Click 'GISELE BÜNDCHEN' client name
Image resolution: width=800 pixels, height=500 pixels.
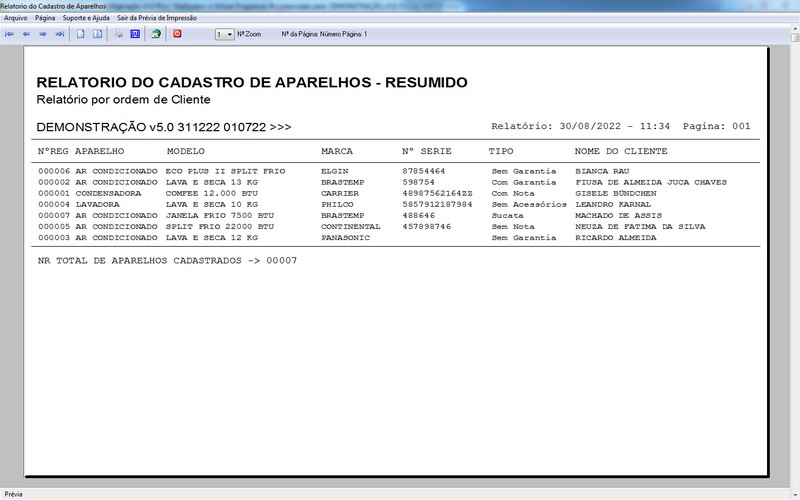616,193
